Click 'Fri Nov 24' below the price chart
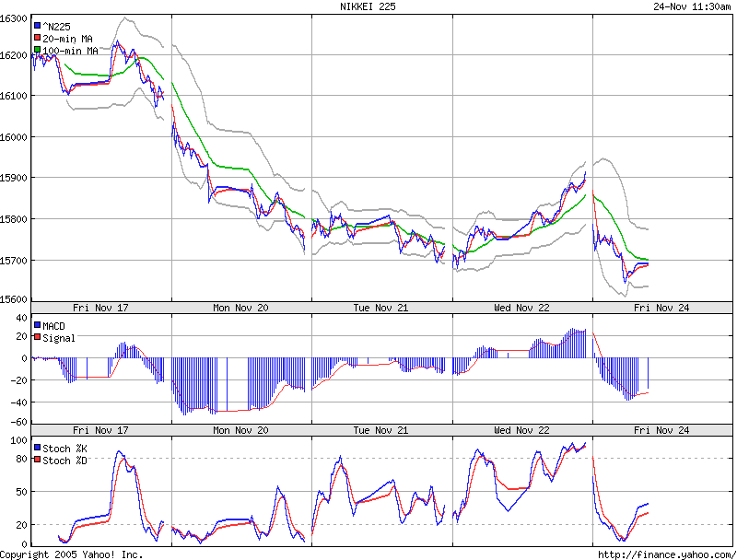 click(661, 308)
